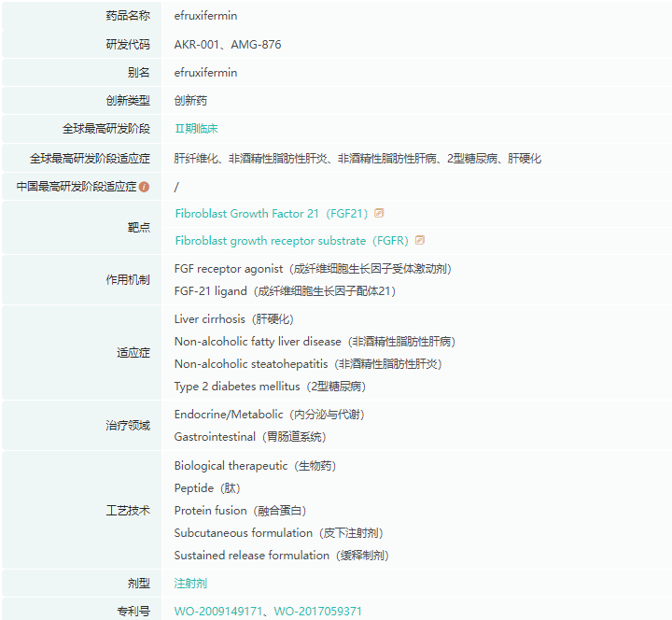Screen dimensions: 672x620
Task: Select the drug name efruxifermin in 药品名称 row
Action: click(205, 16)
